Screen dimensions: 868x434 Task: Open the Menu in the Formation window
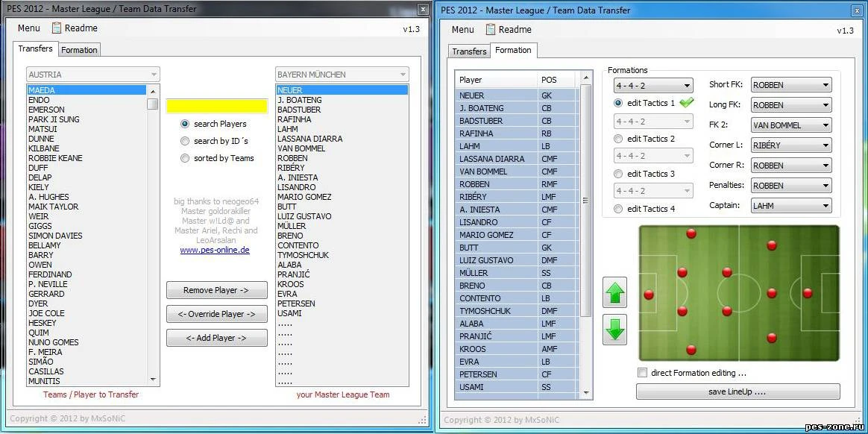[x=462, y=30]
